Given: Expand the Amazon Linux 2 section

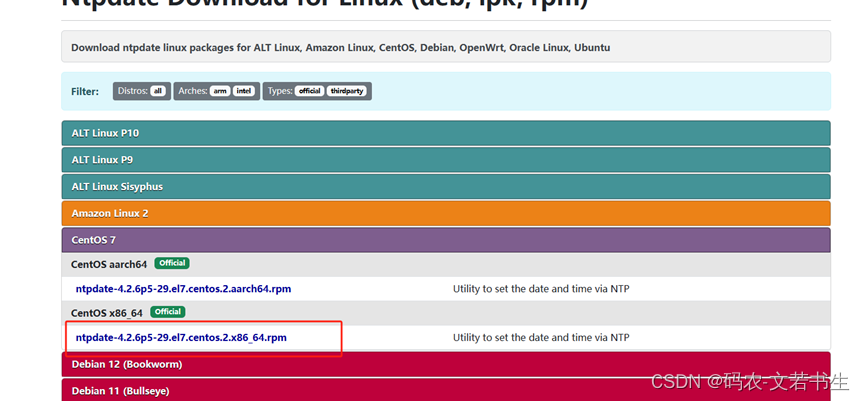Looking at the screenshot, I should point(446,213).
